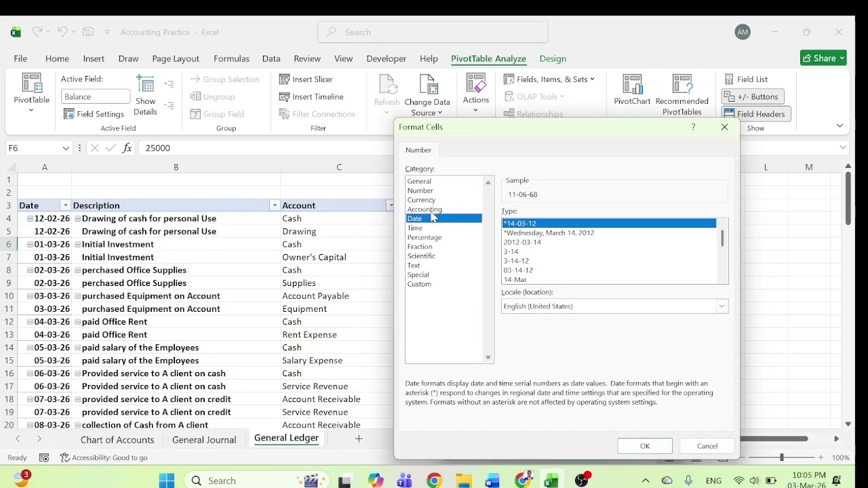Viewport: 868px width, 488px height.
Task: Click the Undo icon in title bar
Action: point(62,32)
